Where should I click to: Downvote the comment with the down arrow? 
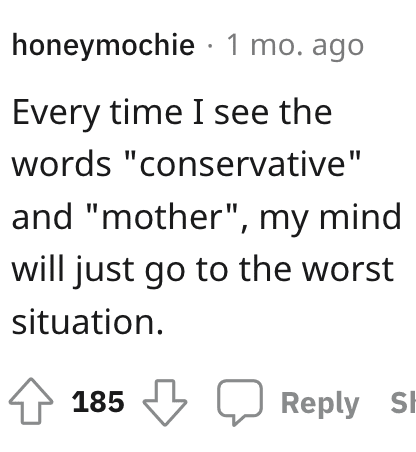pyautogui.click(x=165, y=403)
